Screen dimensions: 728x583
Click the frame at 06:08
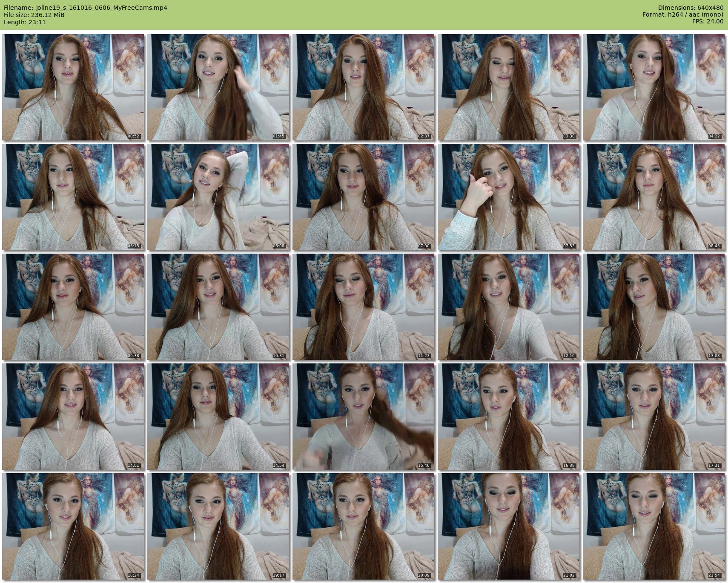[218, 197]
